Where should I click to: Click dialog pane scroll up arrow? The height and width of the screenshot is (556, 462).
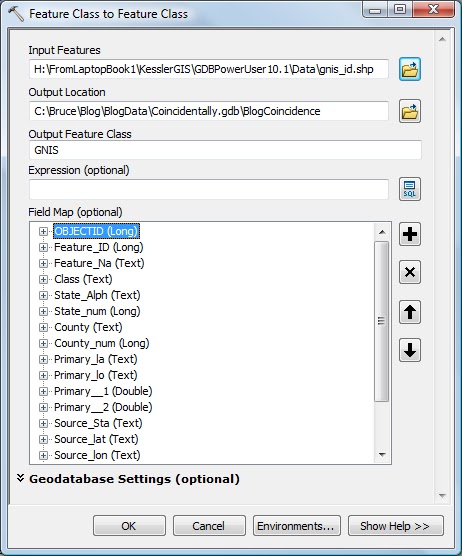(442, 39)
